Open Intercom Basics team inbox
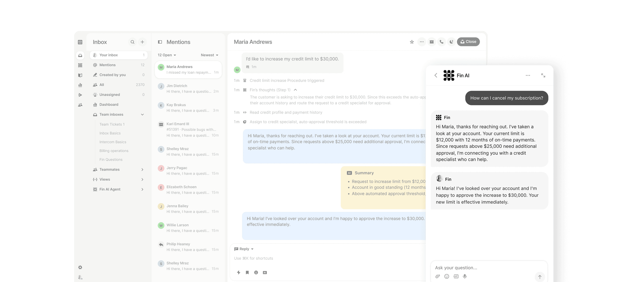Screen dimensions: 644x282 point(113,142)
